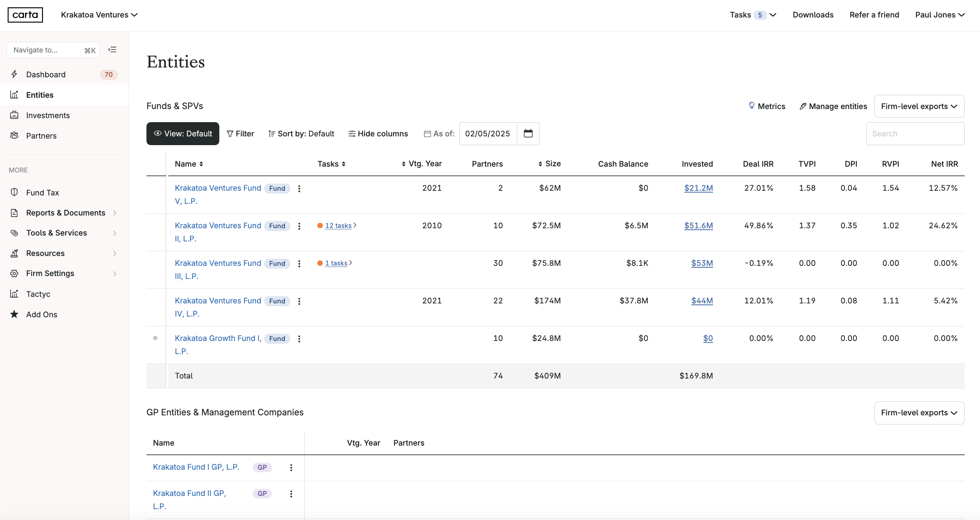980x520 pixels.
Task: Open the calendar date picker icon
Action: pyautogui.click(x=528, y=133)
